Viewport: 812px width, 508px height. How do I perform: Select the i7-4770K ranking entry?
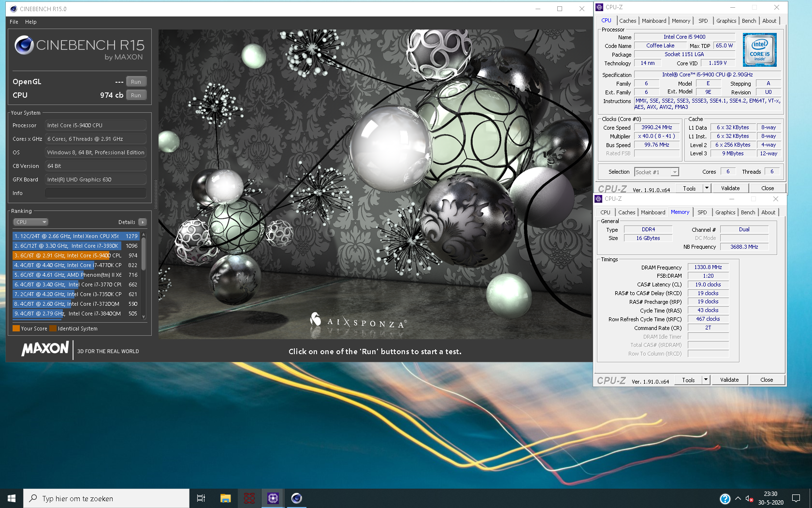pyautogui.click(x=76, y=265)
